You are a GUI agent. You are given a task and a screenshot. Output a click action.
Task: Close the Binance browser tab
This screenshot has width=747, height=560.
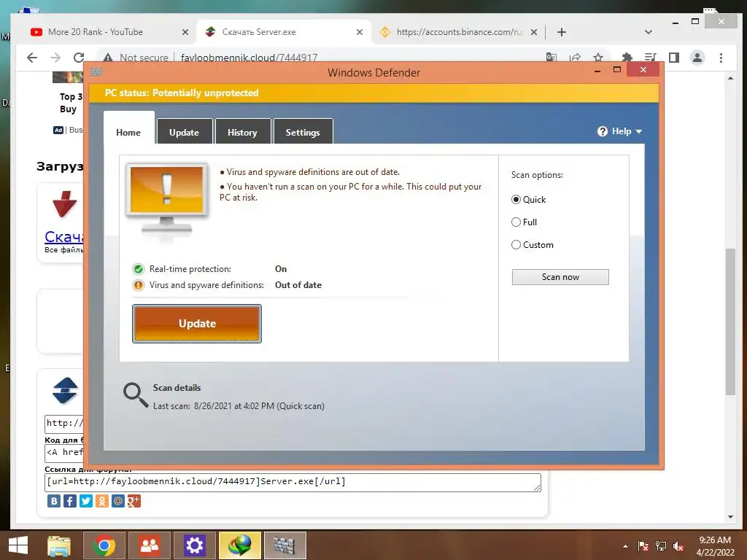click(534, 32)
